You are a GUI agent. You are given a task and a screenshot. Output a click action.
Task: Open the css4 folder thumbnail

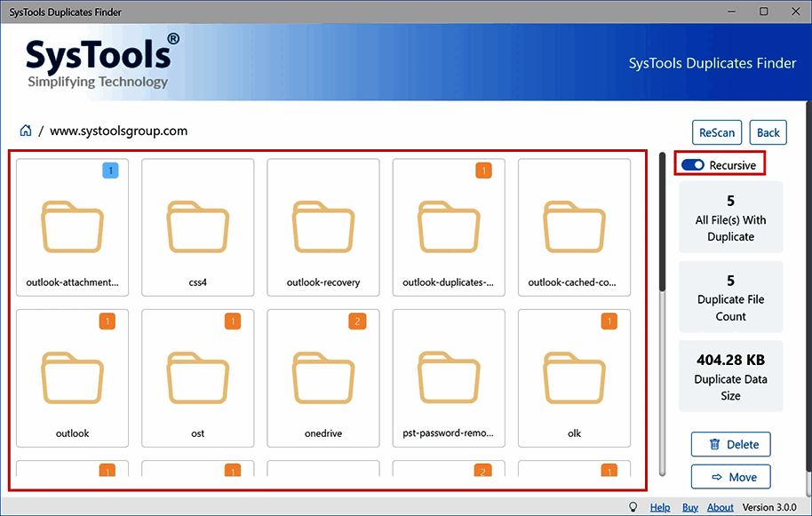coord(197,226)
